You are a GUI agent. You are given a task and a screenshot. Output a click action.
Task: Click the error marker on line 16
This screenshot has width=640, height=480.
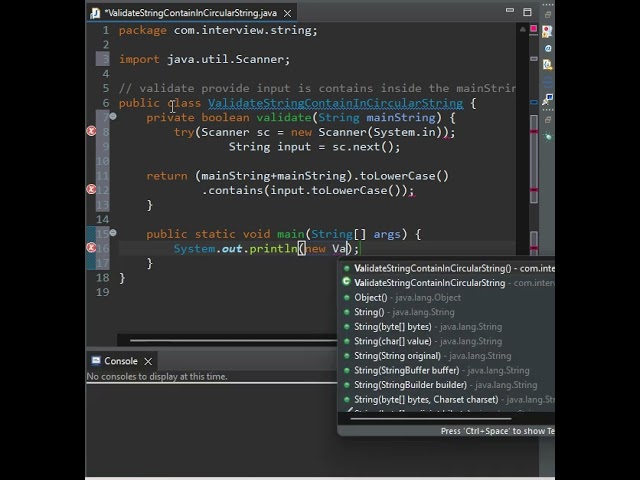(x=91, y=248)
